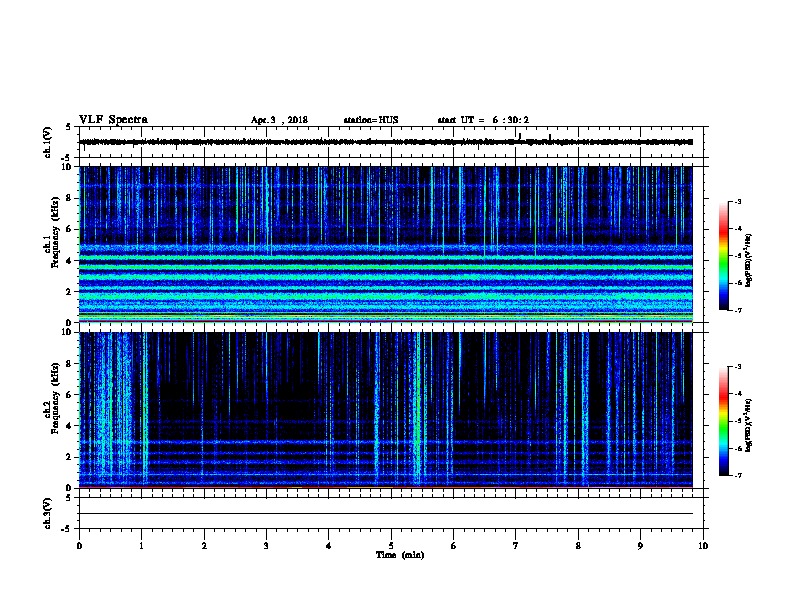Image resolution: width=792 pixels, height=612 pixels.
Task: Click the "-7" label on ch.2 colorbar
Action: (x=738, y=475)
